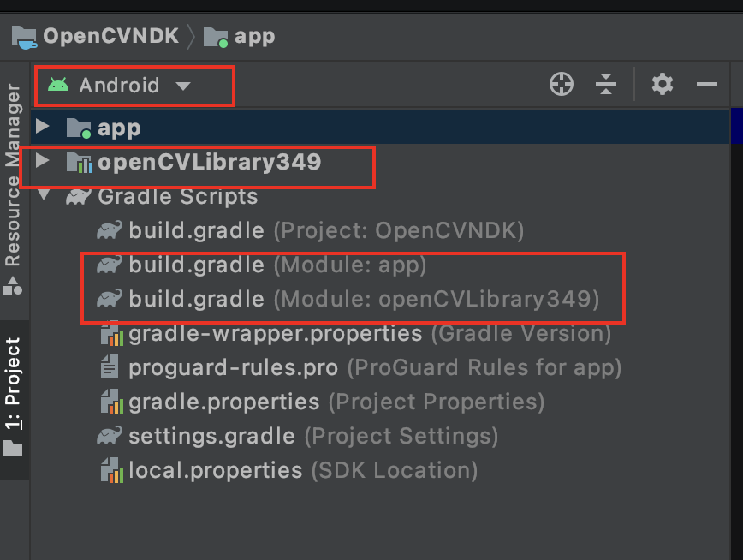
Task: Open build.gradle (Module: openCVLibrary349)
Action: point(379,299)
